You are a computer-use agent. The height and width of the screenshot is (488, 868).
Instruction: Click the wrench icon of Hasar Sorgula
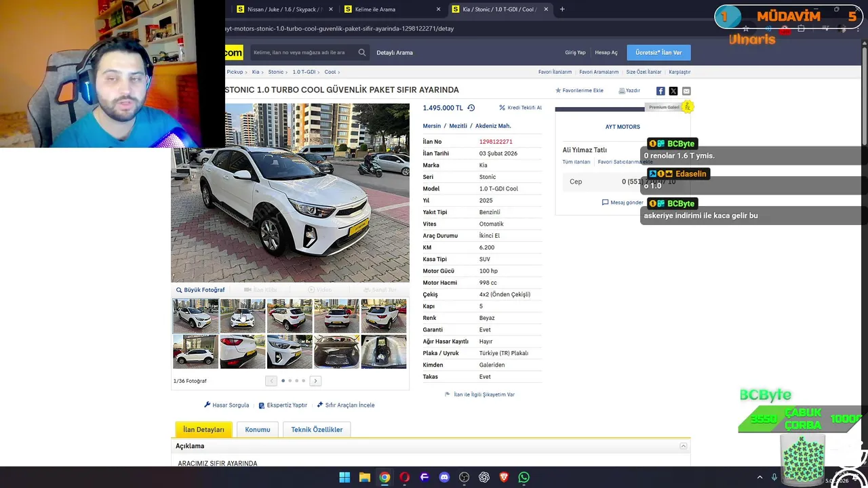click(x=208, y=405)
